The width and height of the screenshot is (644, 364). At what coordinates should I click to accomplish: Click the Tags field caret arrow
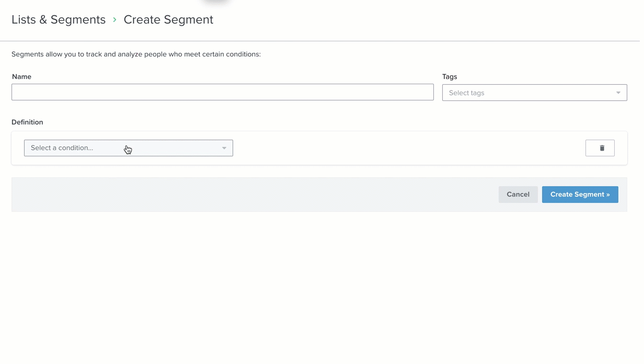click(618, 93)
